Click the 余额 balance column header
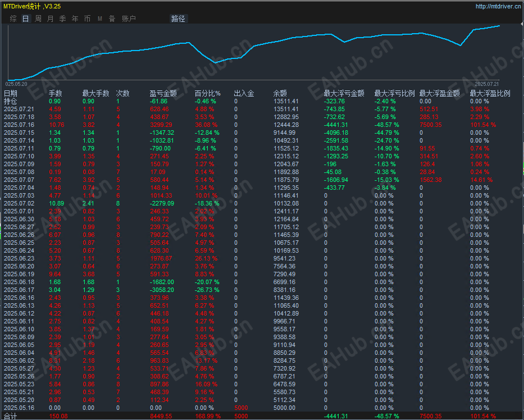The height and width of the screenshot is (420, 524). tap(280, 93)
